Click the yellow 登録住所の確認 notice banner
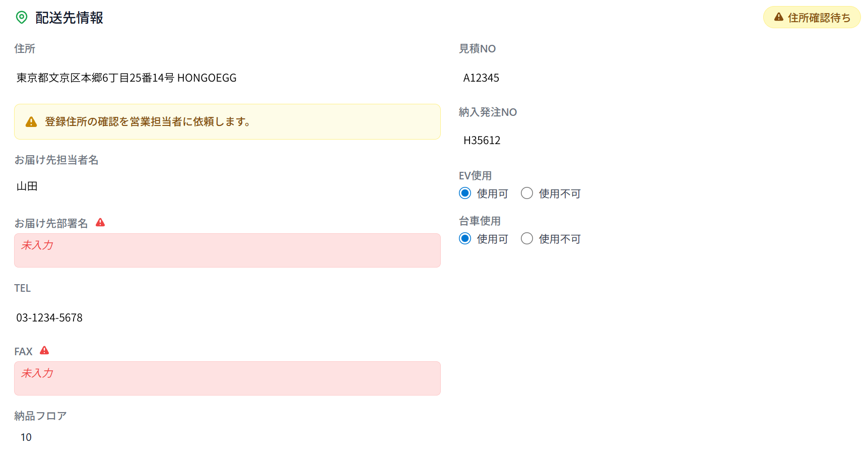 coord(227,122)
